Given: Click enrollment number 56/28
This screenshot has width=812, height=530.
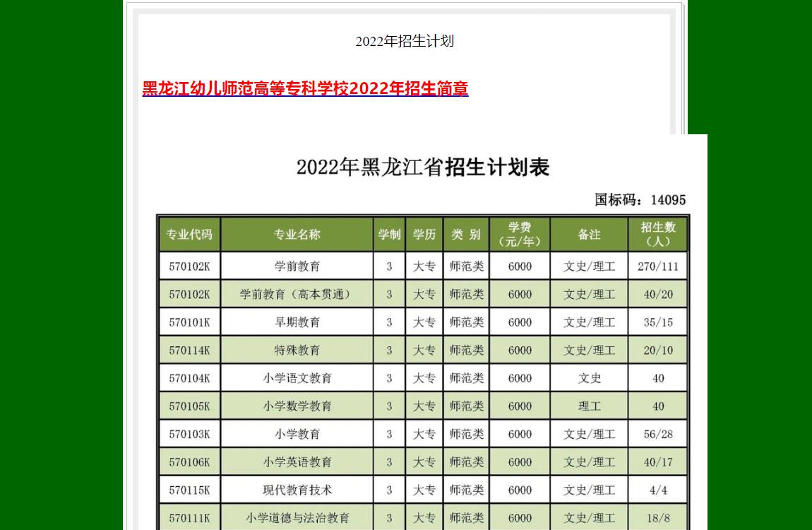Looking at the screenshot, I should (x=658, y=434).
